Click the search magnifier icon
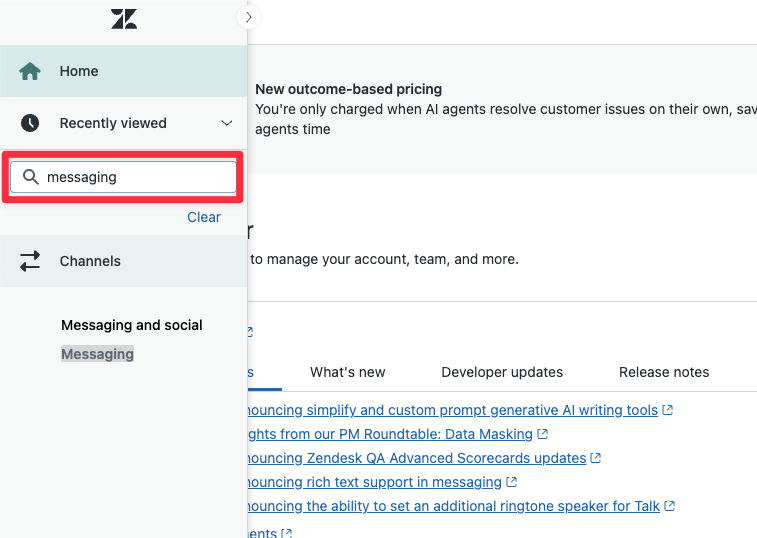Screen dimensions: 757x538 click(31, 177)
